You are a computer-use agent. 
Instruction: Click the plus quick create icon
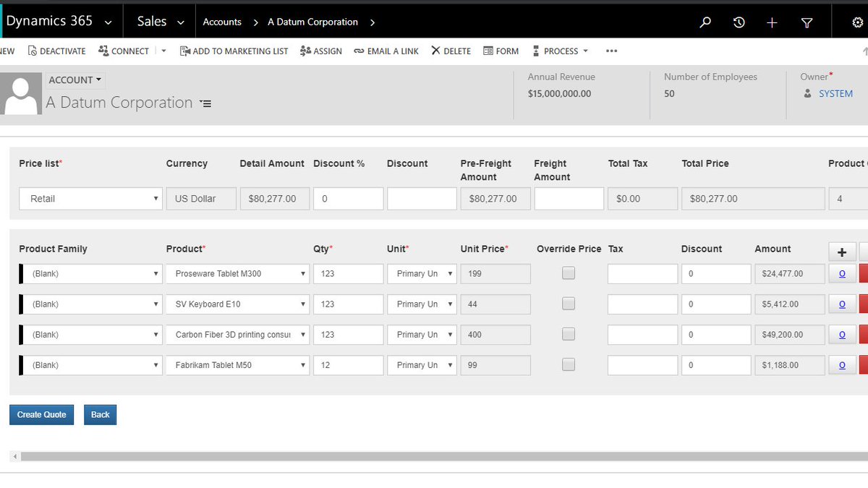[x=772, y=22]
